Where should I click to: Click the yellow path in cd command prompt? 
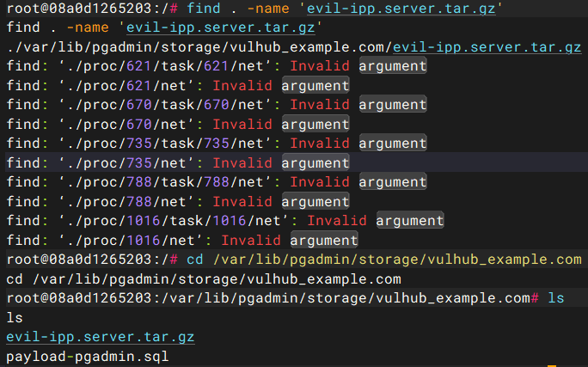pyautogui.click(x=397, y=260)
